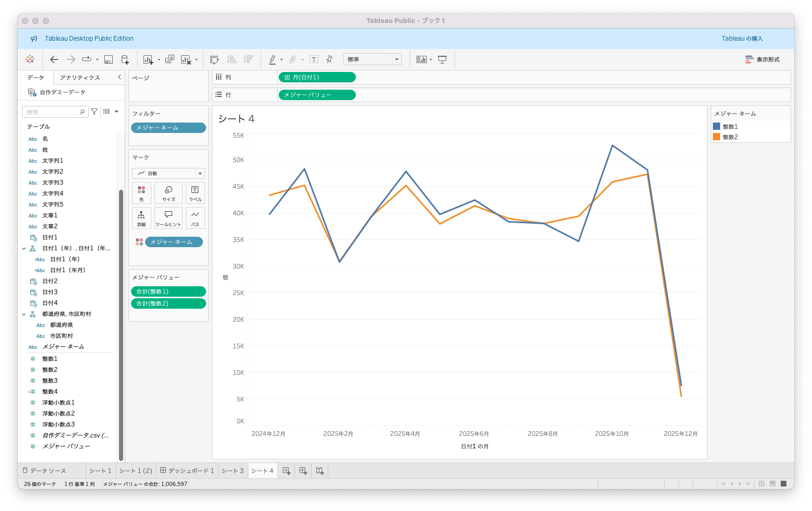
Task: Click the save workbook icon
Action: [109, 59]
